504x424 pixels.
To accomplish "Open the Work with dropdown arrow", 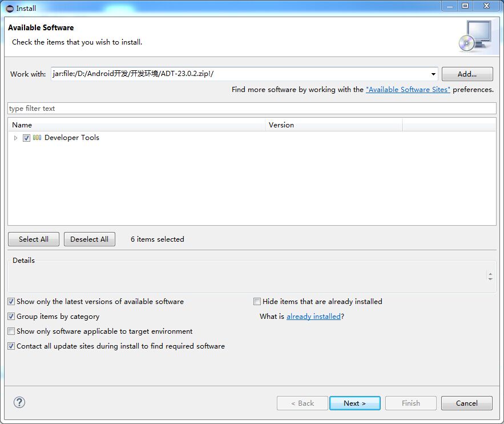I will 433,74.
